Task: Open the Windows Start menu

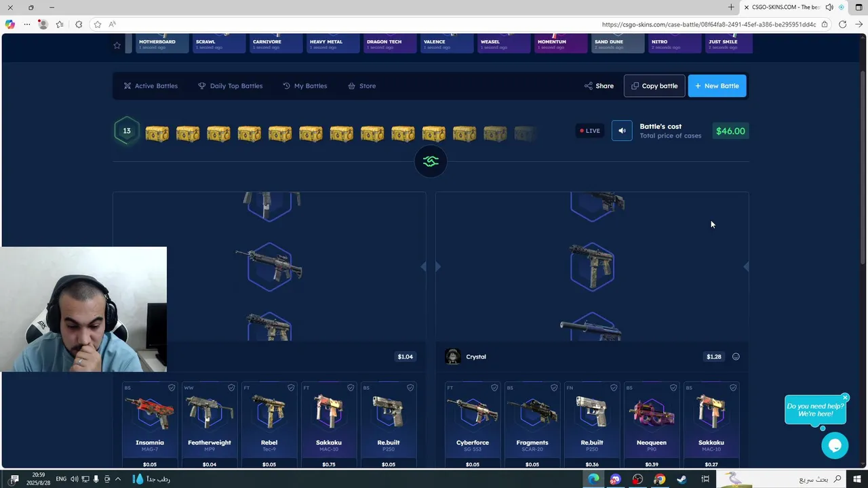Action: 857,479
